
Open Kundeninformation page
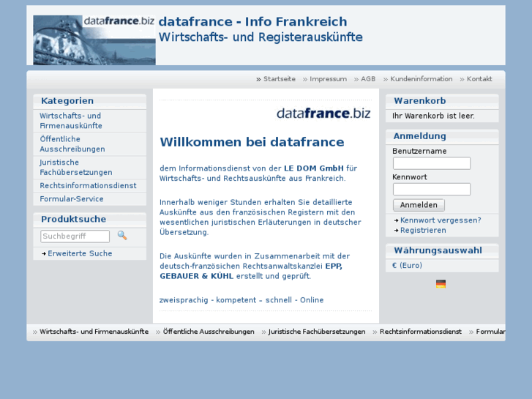[421, 79]
